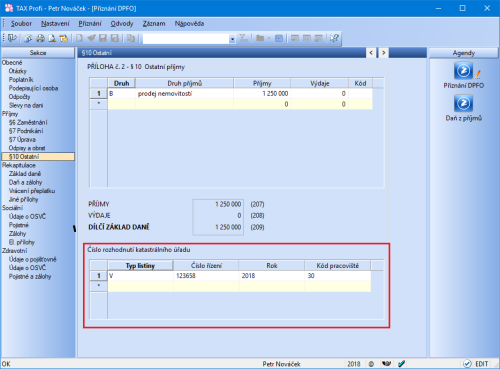The height and width of the screenshot is (369, 500).
Task: Open the Přiznání DPFO agenda icon
Action: (463, 71)
